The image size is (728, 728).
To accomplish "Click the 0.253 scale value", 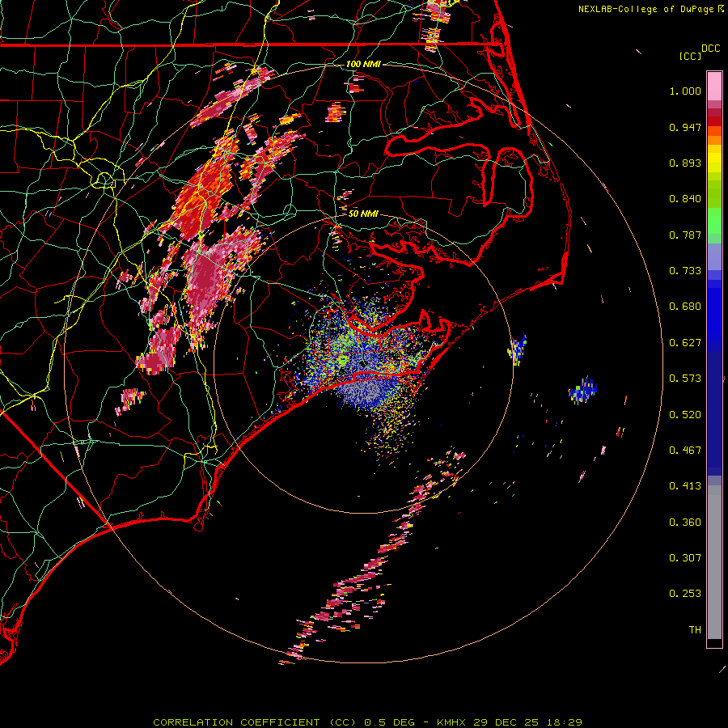I will pyautogui.click(x=685, y=594).
